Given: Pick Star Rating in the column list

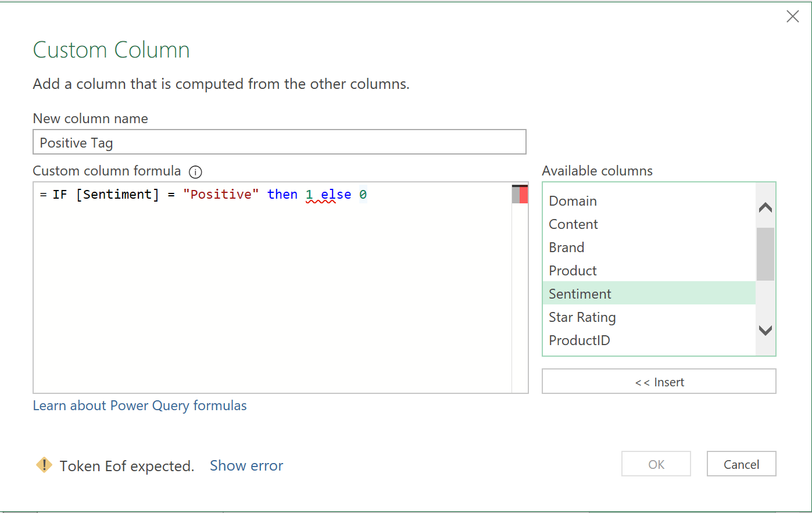Looking at the screenshot, I should pos(582,317).
